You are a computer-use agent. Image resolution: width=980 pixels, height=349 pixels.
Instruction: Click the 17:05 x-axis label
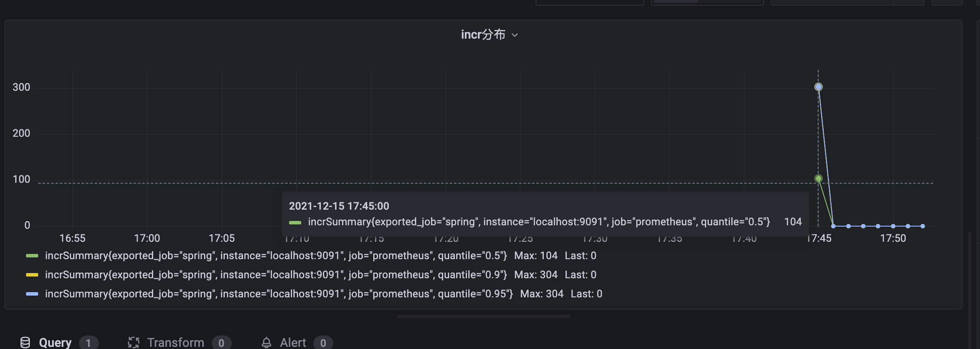coord(222,238)
